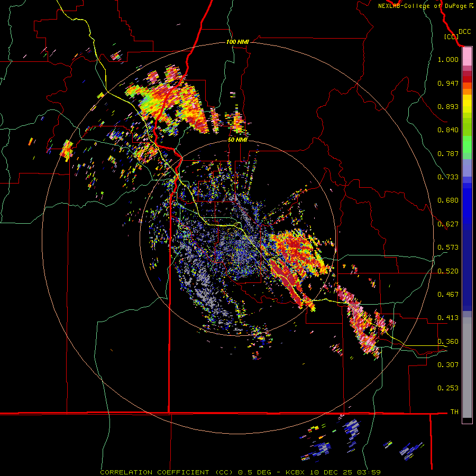Screen dimensions: 476x476
Task: Click the DCC product label above the color bar
Action: 464,32
